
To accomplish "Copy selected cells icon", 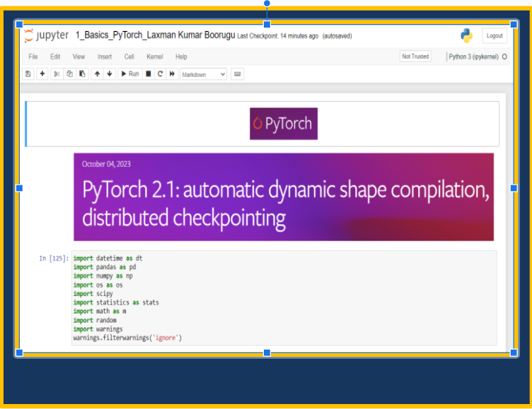I will [69, 74].
